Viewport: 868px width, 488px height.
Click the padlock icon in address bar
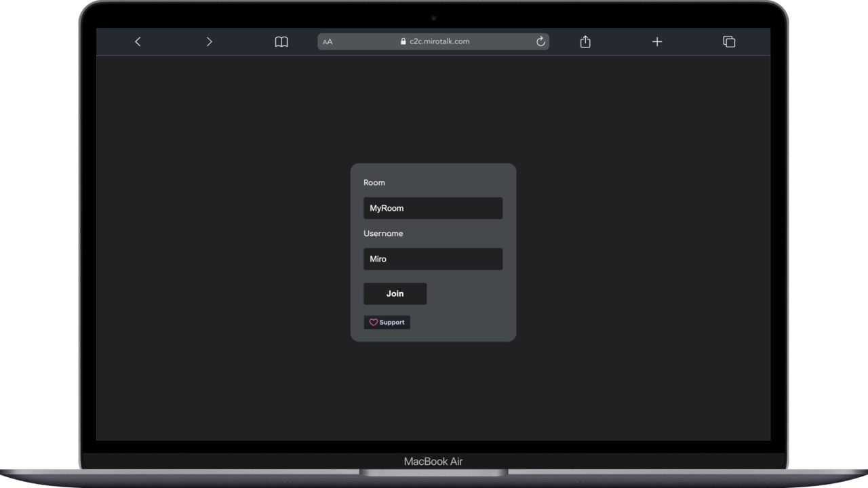402,41
